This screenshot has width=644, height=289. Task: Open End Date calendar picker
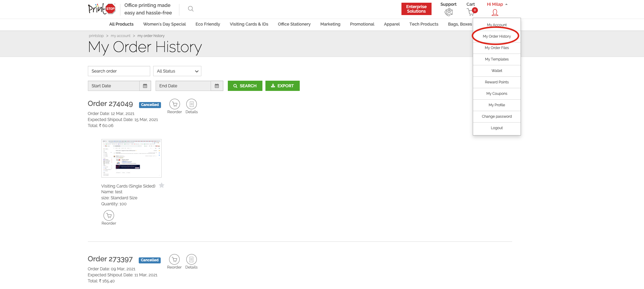coord(217,86)
